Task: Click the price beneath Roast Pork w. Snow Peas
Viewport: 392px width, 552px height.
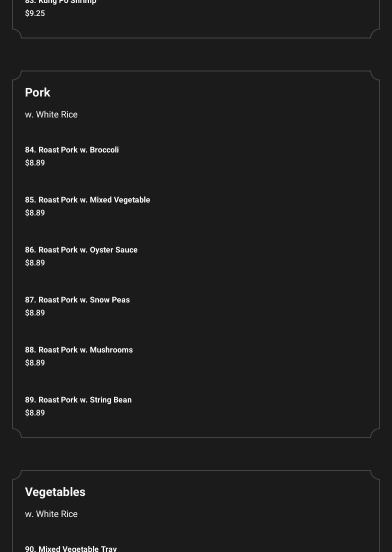Action: pyautogui.click(x=35, y=313)
